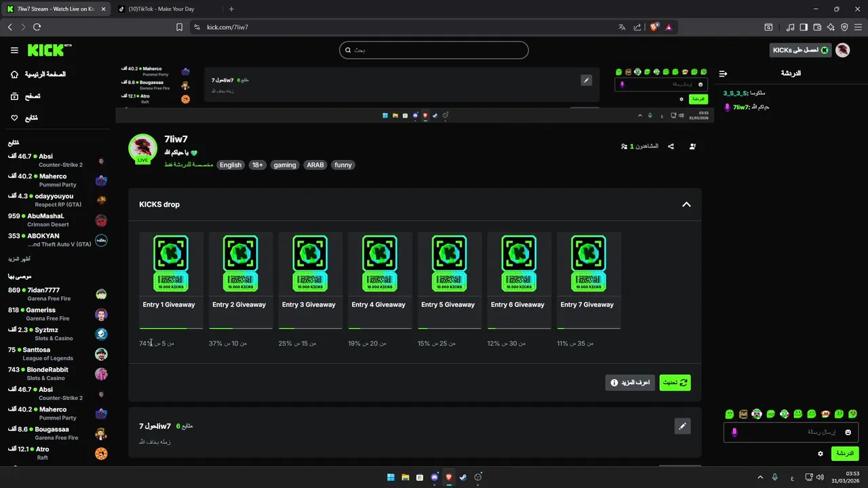Click the purple microphone in chat input
The width and height of the screenshot is (868, 488).
[x=734, y=432]
